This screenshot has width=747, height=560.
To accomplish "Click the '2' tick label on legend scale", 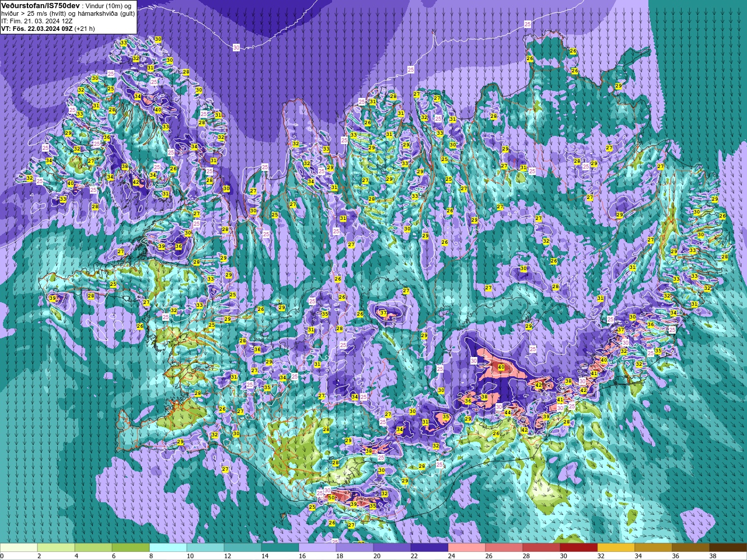I will [x=39, y=556].
